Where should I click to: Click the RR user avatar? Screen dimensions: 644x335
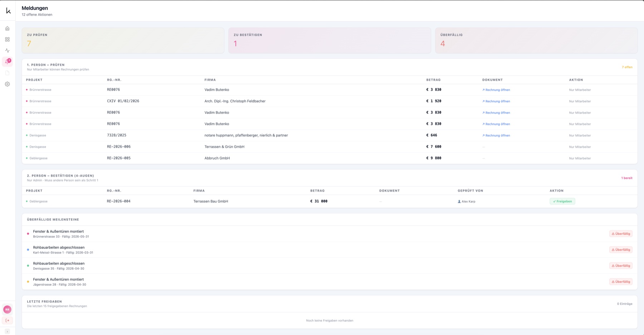tap(7, 310)
